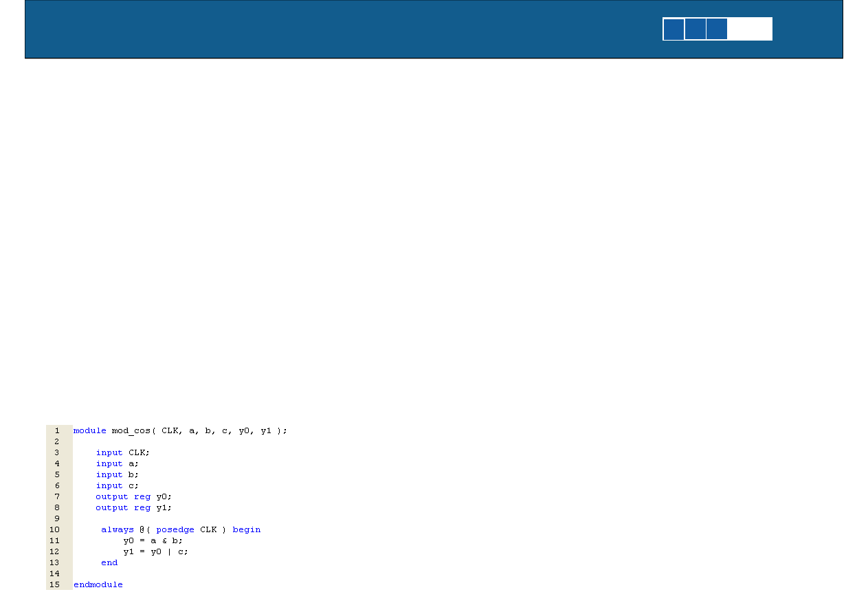Click the "output reg y1;" declaration

click(133, 508)
